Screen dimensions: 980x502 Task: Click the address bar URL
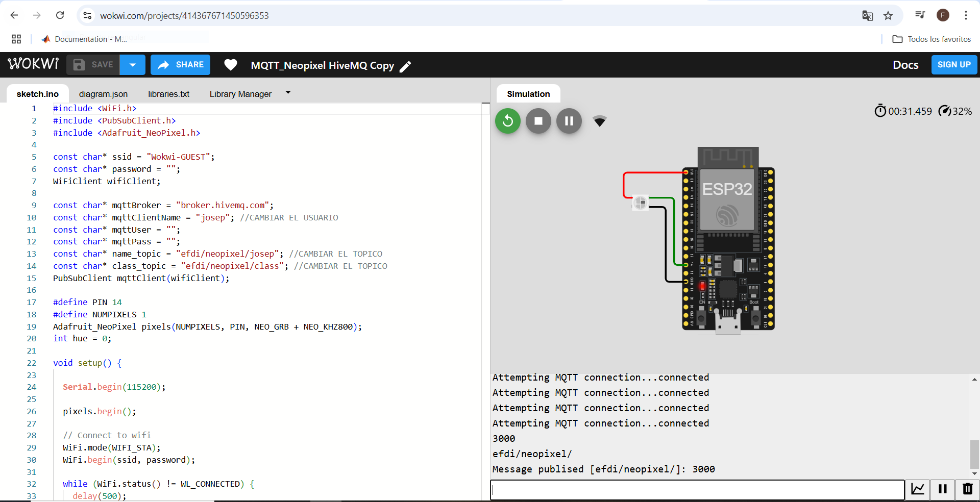(184, 16)
